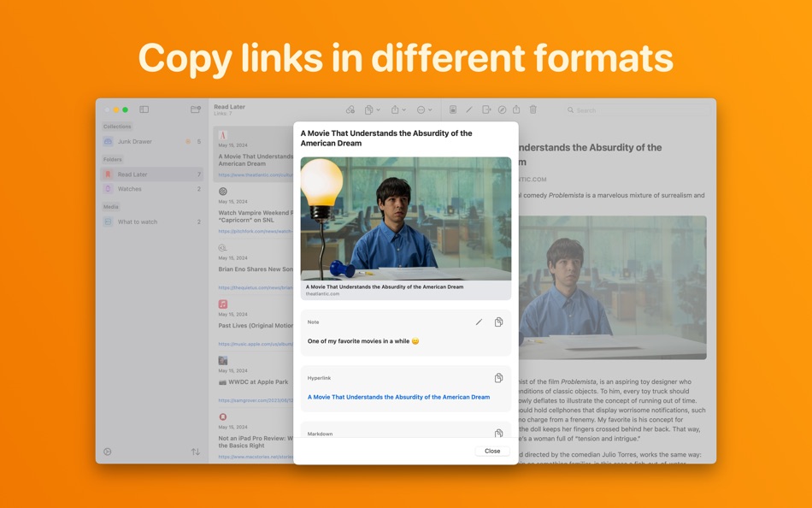This screenshot has width=812, height=508.
Task: Click the trash delete icon
Action: pos(533,109)
